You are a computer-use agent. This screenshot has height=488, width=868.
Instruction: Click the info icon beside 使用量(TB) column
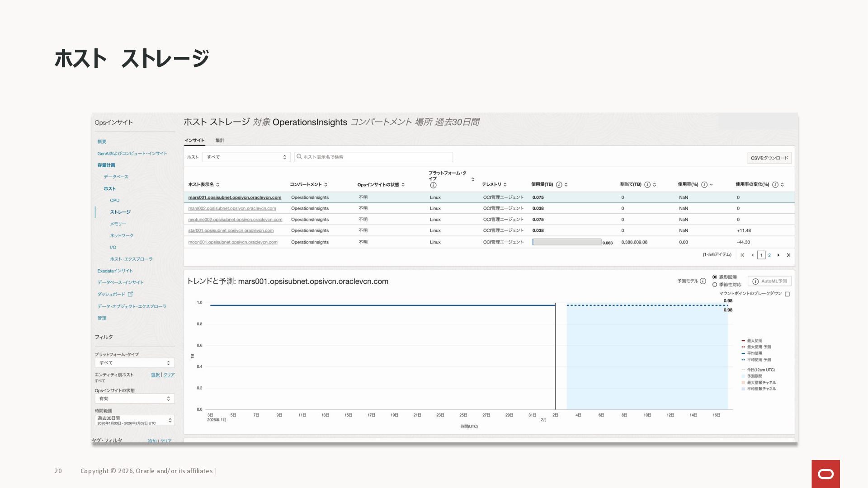pyautogui.click(x=559, y=184)
